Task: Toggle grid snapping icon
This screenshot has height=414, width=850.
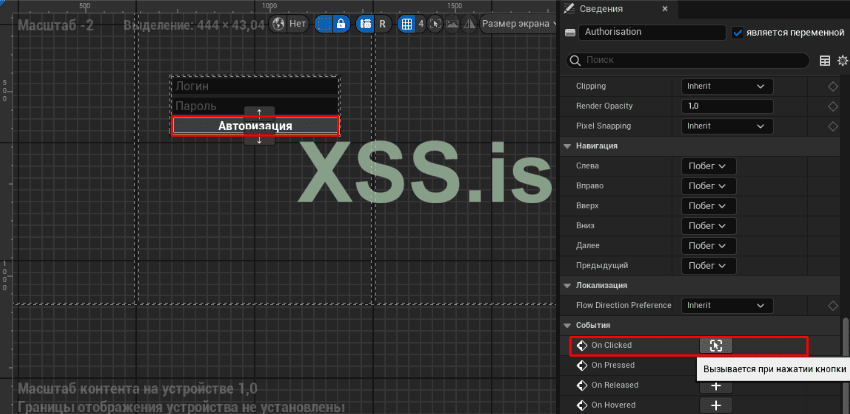Action: point(406,24)
